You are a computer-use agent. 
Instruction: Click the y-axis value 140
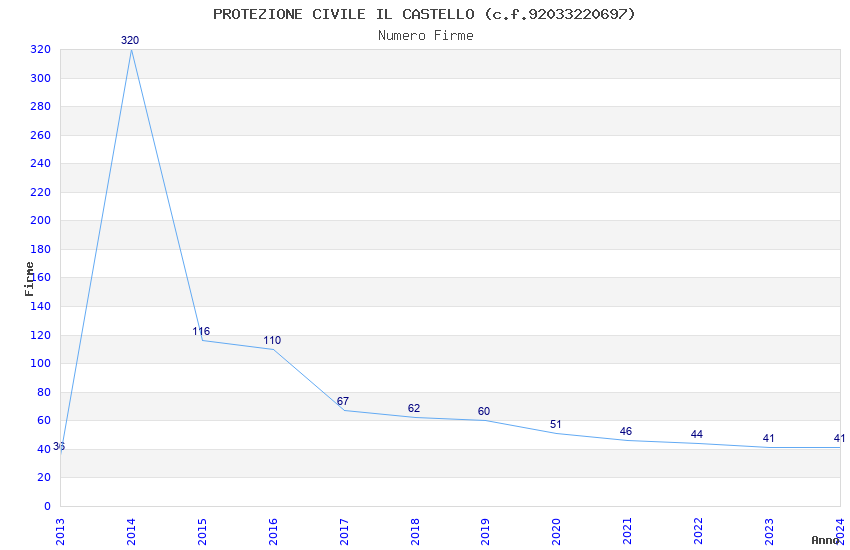point(41,306)
